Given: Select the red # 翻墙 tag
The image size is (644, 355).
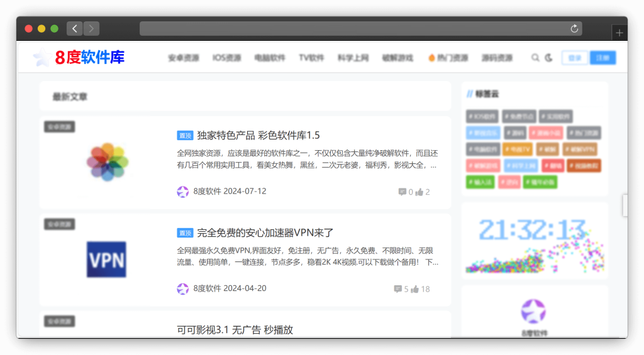Looking at the screenshot, I should point(553,166).
